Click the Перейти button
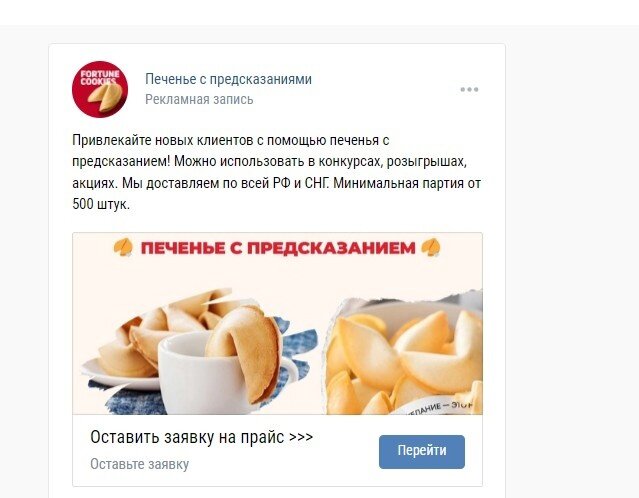This screenshot has width=639, height=498. (422, 452)
